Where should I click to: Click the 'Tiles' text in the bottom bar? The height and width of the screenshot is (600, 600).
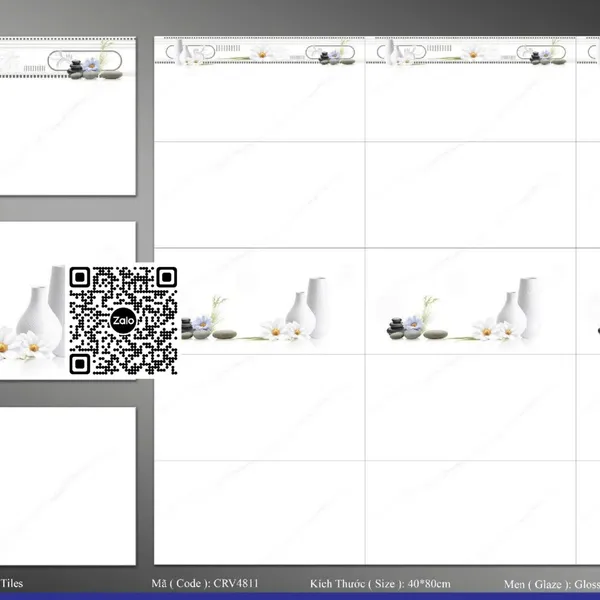[x=12, y=582]
